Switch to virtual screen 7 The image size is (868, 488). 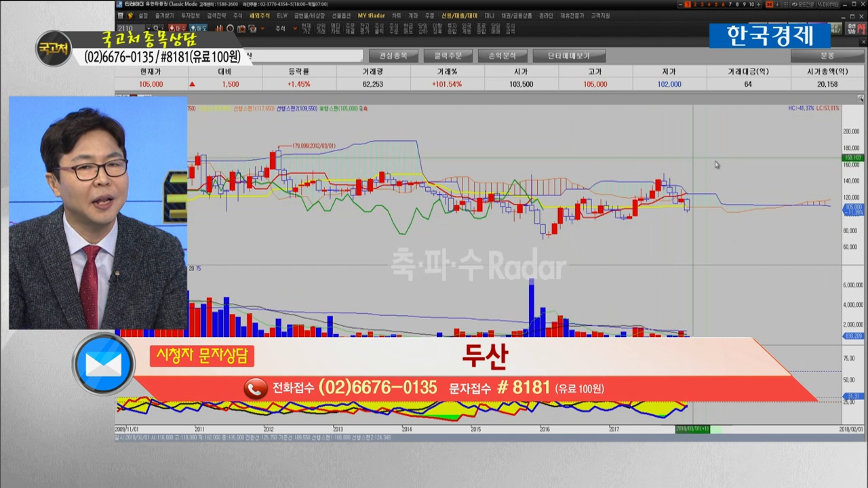pyautogui.click(x=730, y=4)
